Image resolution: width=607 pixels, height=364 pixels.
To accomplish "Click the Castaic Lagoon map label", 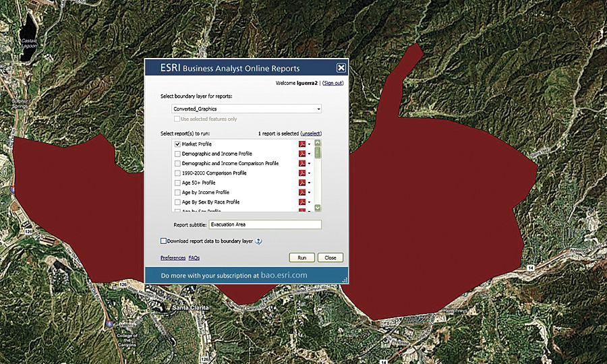I will tap(29, 43).
